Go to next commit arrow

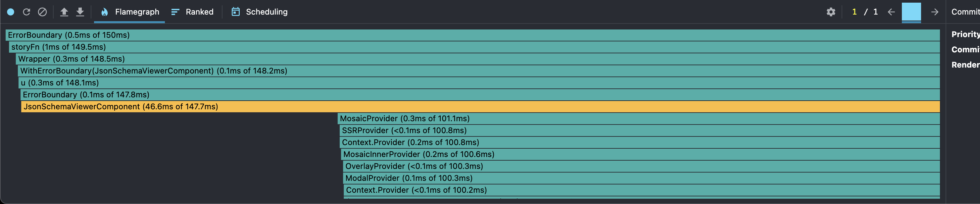(935, 12)
